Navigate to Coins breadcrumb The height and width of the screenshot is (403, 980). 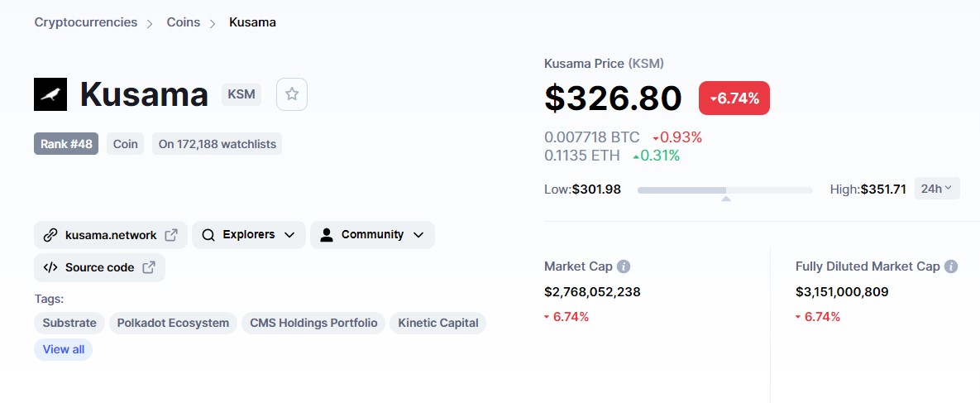183,22
